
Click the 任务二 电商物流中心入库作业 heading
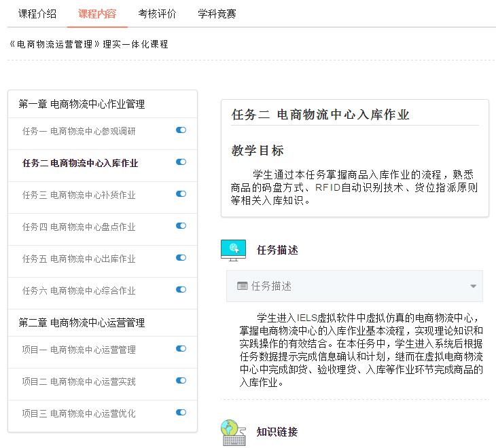tap(321, 115)
